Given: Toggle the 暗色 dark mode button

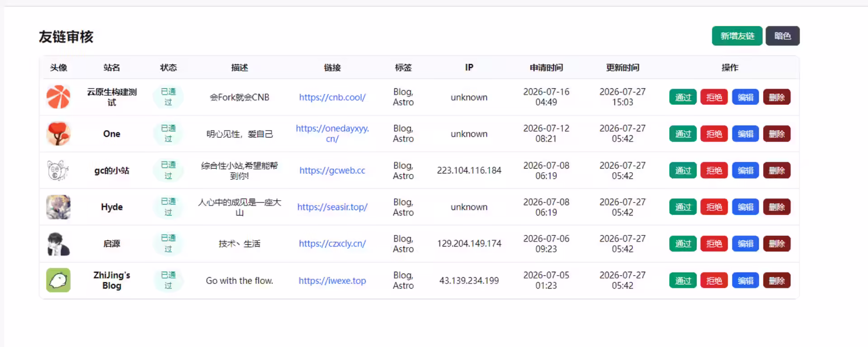Looking at the screenshot, I should click(783, 36).
